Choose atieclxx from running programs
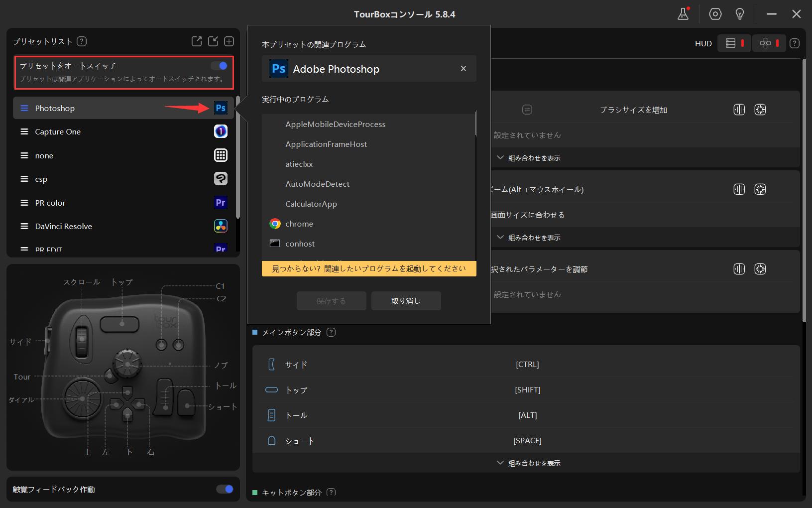This screenshot has width=812, height=508. coord(368,164)
